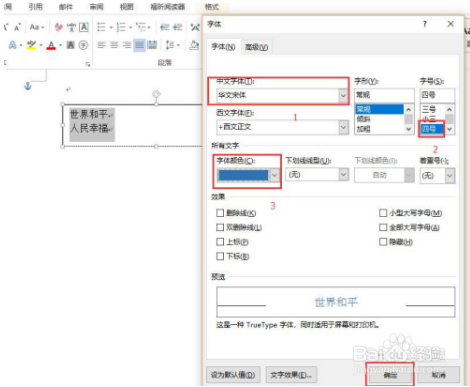Click the distributed alignment icon
Viewport: 470px width, 387px height.
tap(152, 45)
